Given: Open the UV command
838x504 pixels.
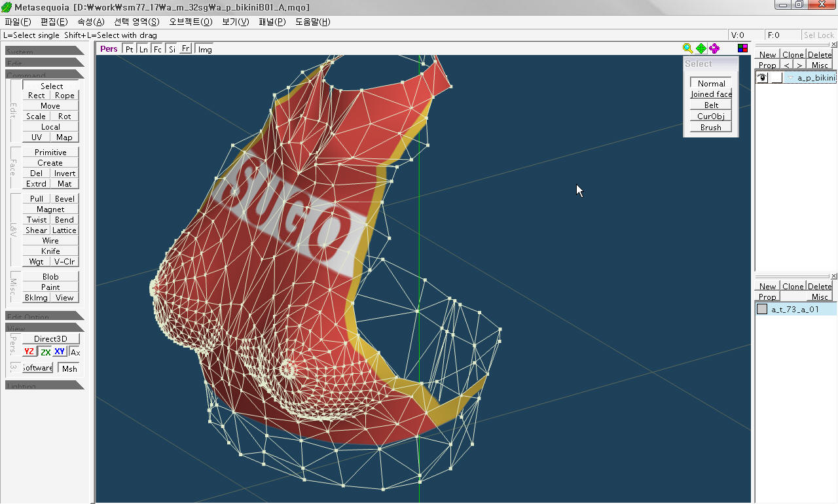Looking at the screenshot, I should pos(37,137).
